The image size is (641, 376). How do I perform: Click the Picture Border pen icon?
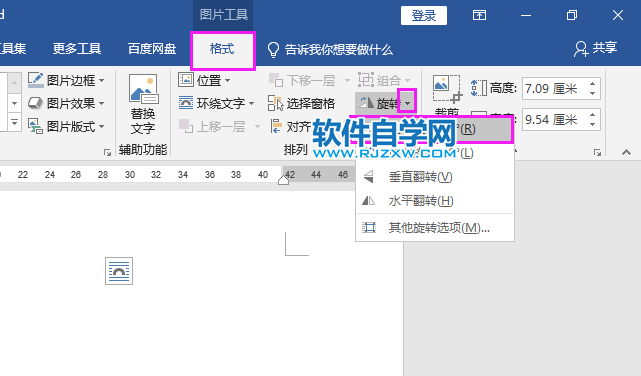coord(35,80)
